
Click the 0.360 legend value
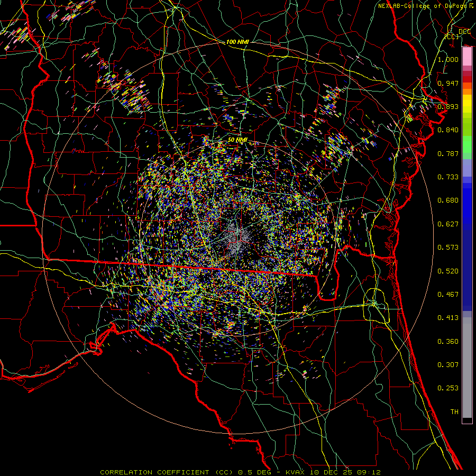pyautogui.click(x=448, y=342)
